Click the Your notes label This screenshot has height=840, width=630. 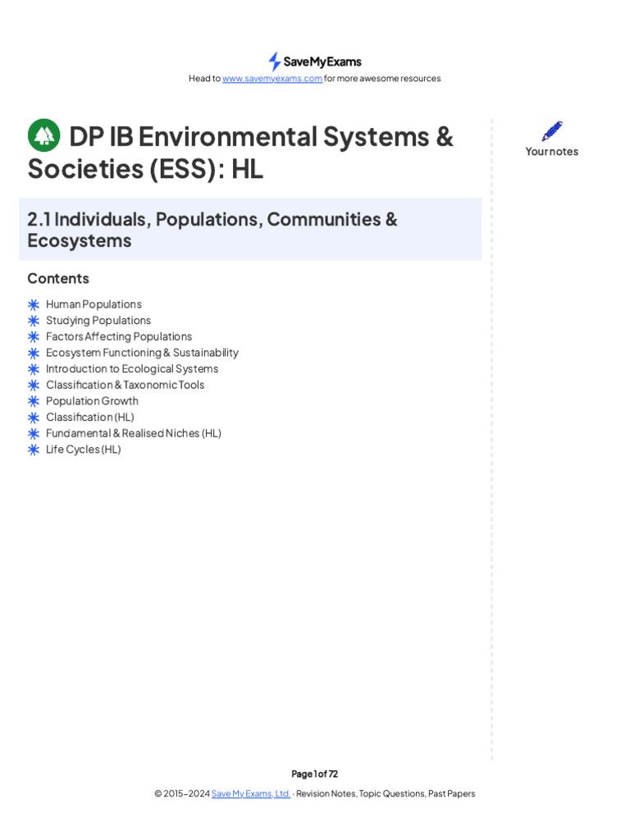[x=552, y=152]
